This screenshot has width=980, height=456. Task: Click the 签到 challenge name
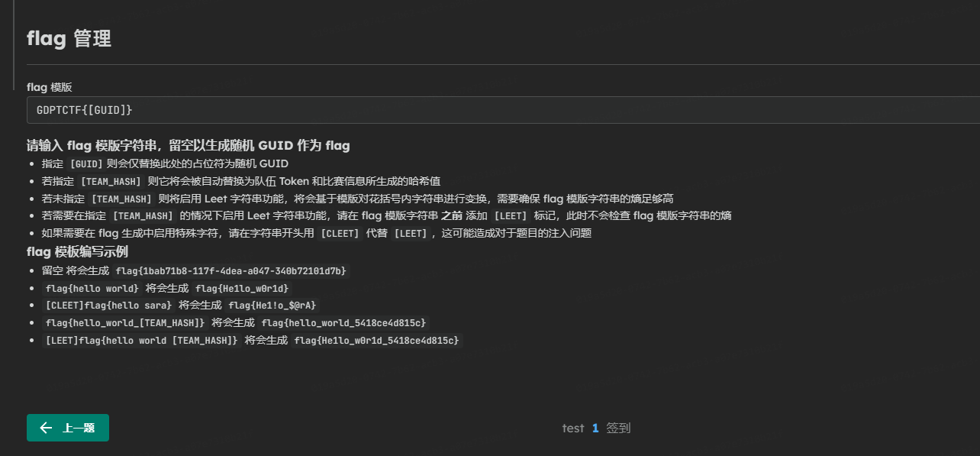click(618, 429)
